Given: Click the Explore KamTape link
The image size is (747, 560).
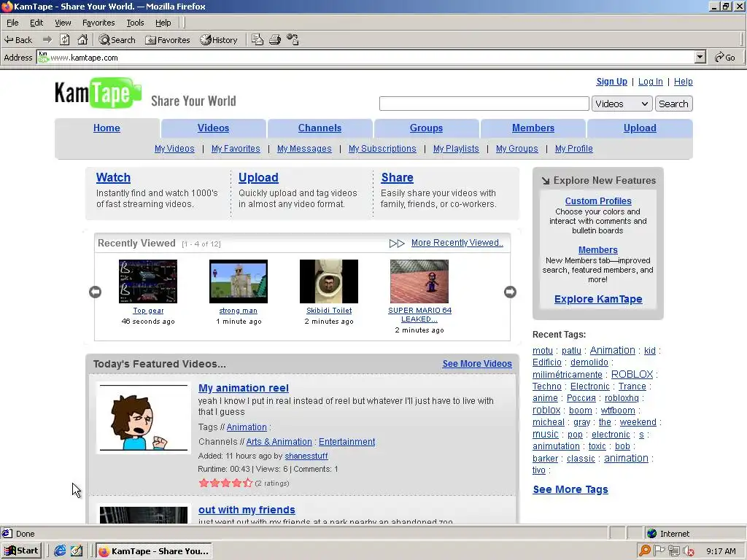Looking at the screenshot, I should pyautogui.click(x=598, y=299).
